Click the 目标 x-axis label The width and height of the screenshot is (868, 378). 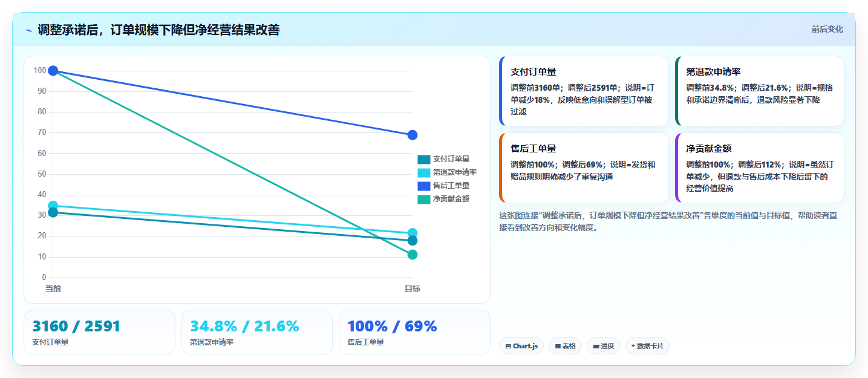pyautogui.click(x=413, y=288)
